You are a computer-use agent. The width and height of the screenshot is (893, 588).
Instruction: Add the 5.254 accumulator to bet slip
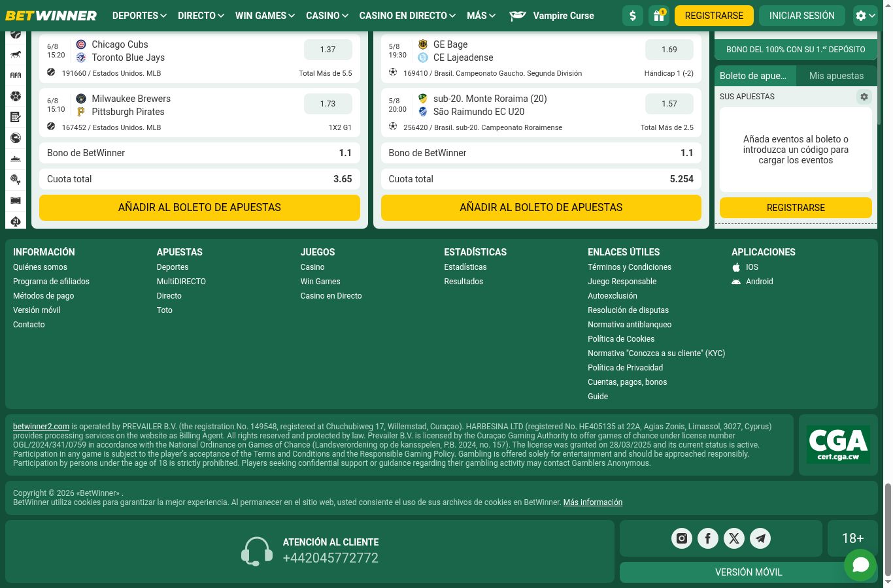(541, 208)
